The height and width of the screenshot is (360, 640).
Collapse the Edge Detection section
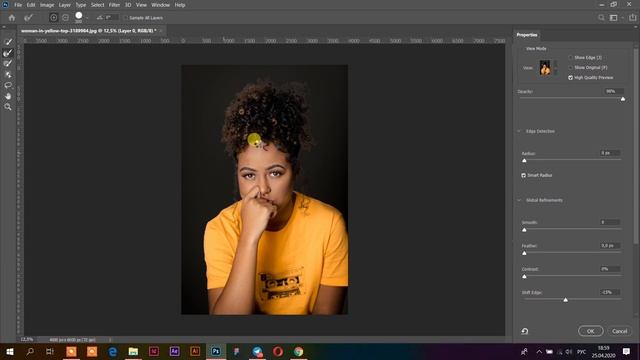tap(519, 131)
